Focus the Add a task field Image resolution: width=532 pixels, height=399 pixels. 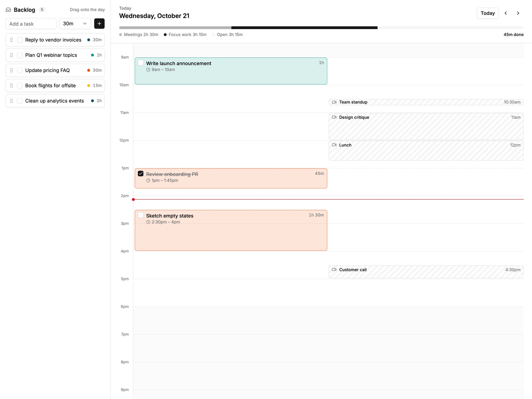tap(31, 23)
